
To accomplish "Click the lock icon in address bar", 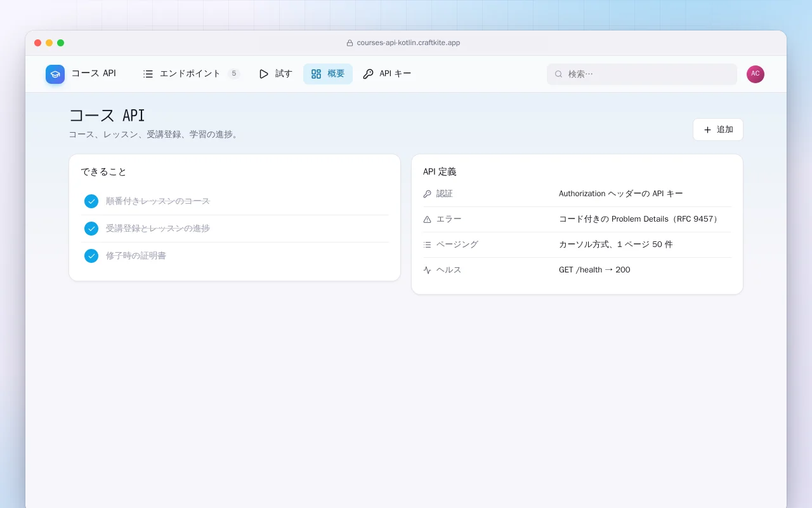I will click(x=350, y=43).
